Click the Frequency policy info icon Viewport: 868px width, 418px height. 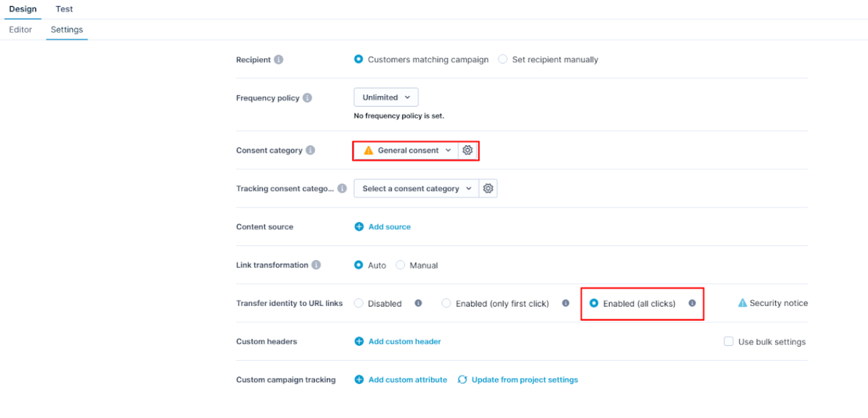tap(307, 98)
